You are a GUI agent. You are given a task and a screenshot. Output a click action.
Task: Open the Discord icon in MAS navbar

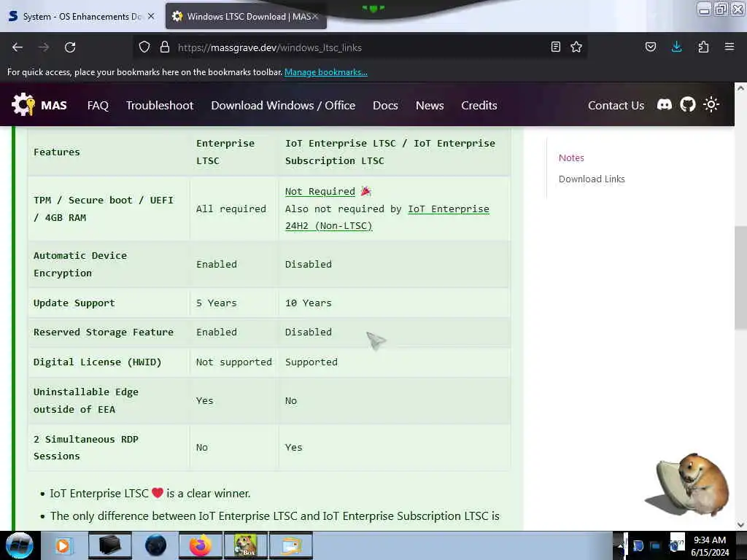tap(665, 105)
